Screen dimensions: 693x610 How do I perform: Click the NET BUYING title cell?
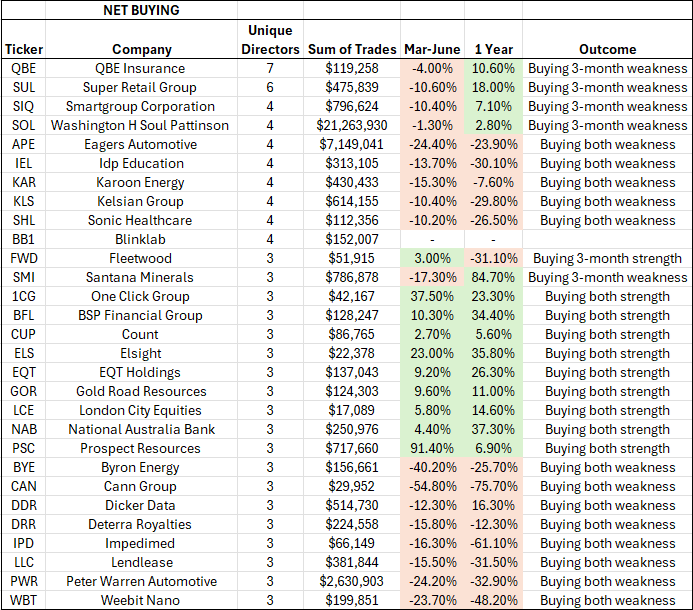point(141,10)
